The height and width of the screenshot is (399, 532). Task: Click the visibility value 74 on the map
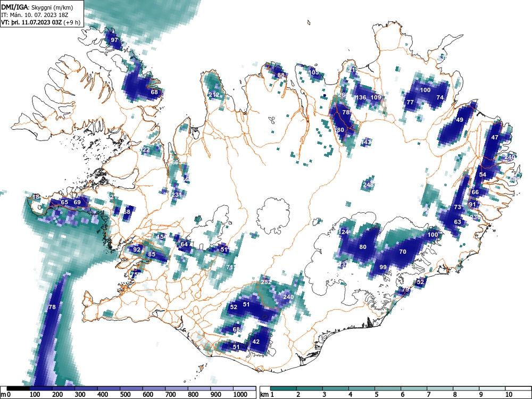440,97
